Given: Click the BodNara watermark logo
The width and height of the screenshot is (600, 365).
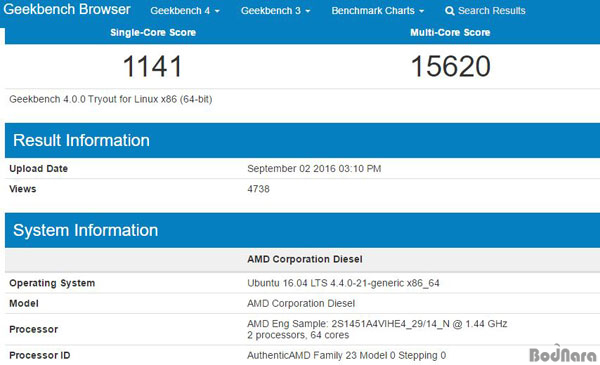Looking at the screenshot, I should tap(563, 354).
